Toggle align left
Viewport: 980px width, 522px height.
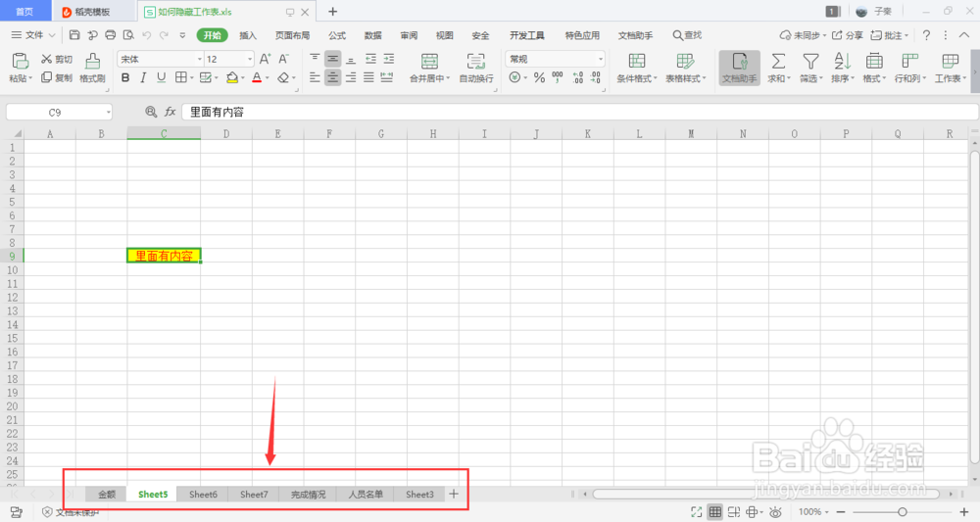315,77
